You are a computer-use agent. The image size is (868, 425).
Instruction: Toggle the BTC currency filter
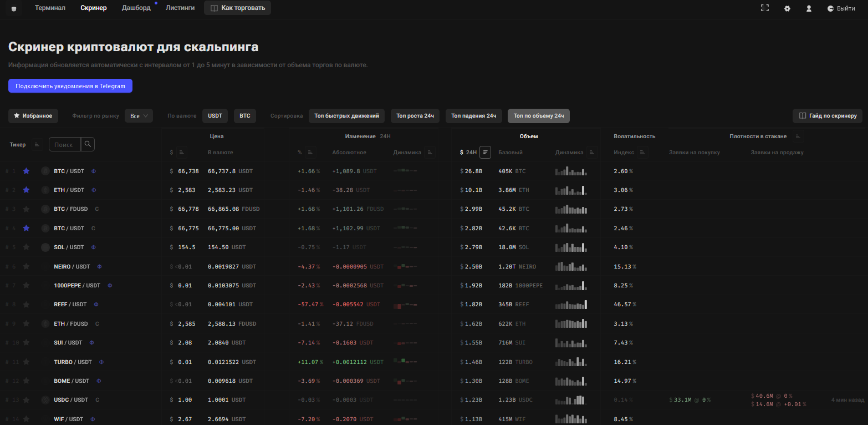[245, 116]
